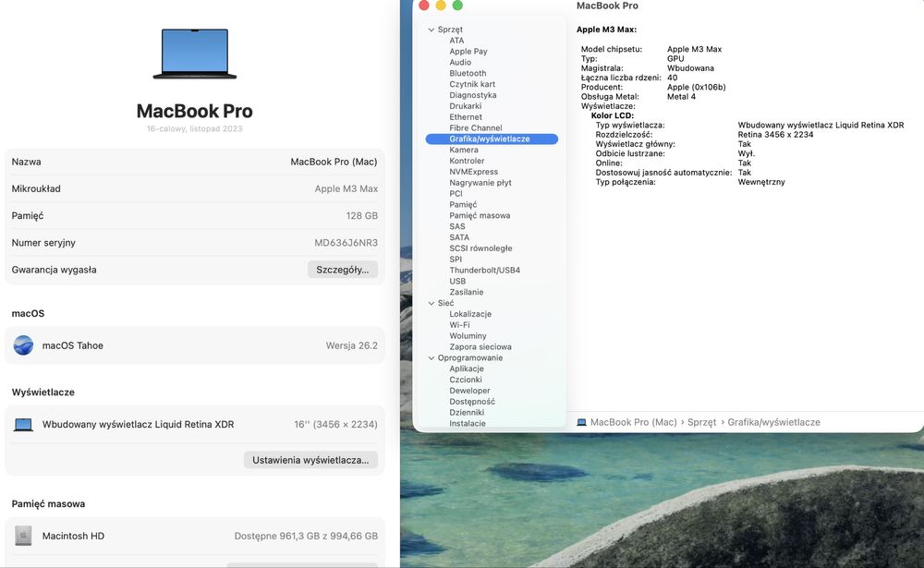Viewport: 924px width, 568px height.
Task: Select Ethernet in the sidebar
Action: pyautogui.click(x=466, y=116)
